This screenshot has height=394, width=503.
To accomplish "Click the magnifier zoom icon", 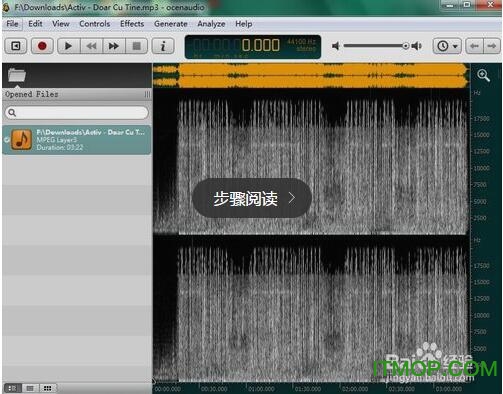I will [x=483, y=75].
